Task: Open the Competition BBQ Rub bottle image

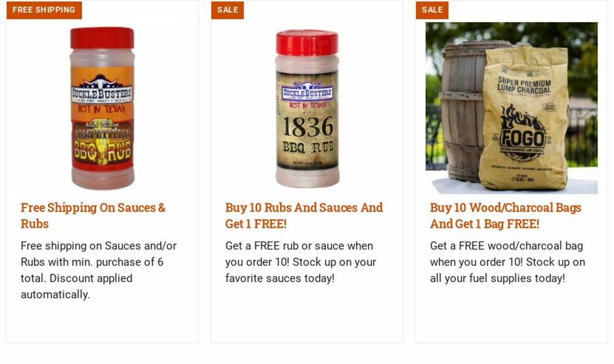Action: click(102, 108)
